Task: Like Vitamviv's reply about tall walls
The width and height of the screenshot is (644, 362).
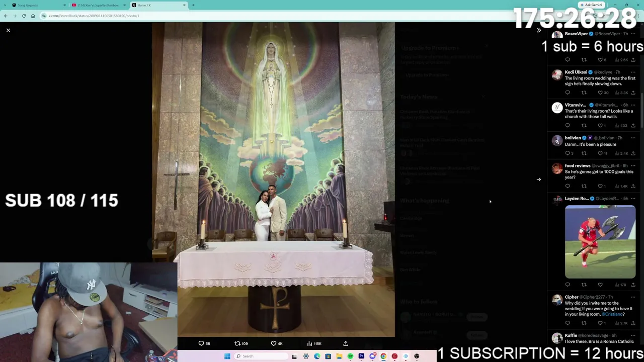Action: tap(601, 126)
